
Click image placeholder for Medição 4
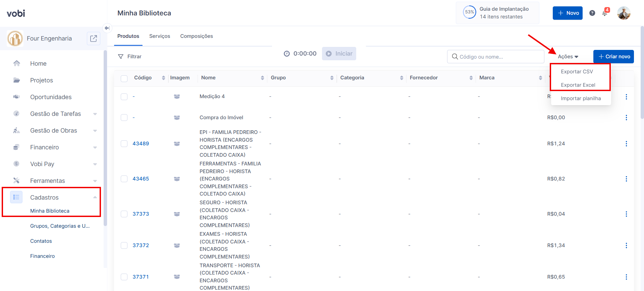pyautogui.click(x=177, y=96)
